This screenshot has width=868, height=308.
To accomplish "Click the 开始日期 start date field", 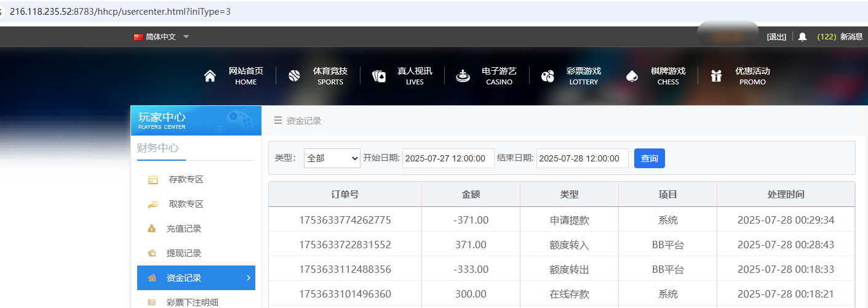I will click(448, 158).
